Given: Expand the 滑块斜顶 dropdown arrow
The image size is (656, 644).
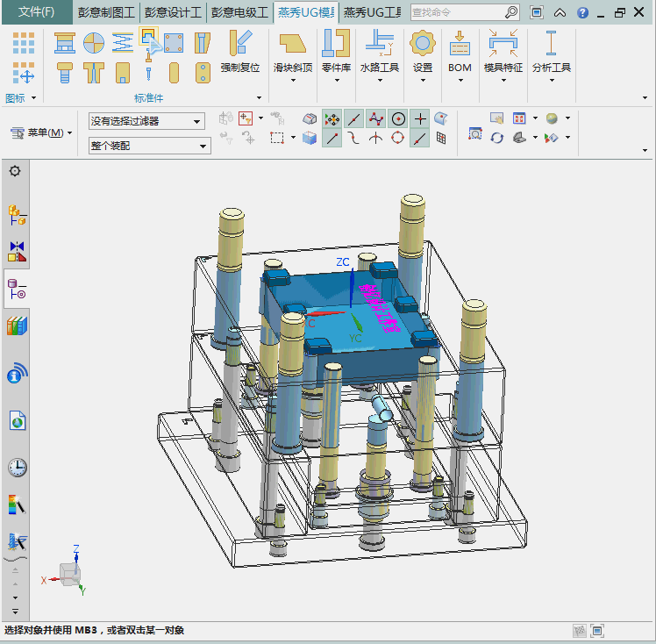Looking at the screenshot, I should pyautogui.click(x=293, y=80).
